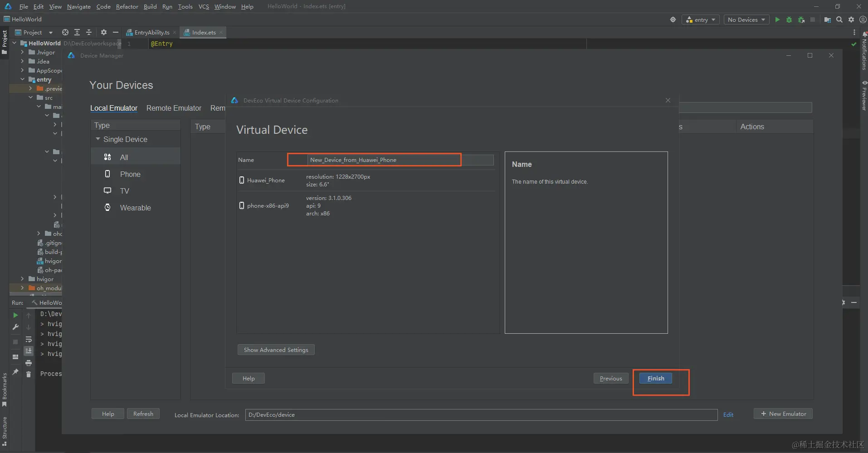Switch to the Index.ets editor tab
Image resolution: width=868 pixels, height=453 pixels.
(x=204, y=32)
